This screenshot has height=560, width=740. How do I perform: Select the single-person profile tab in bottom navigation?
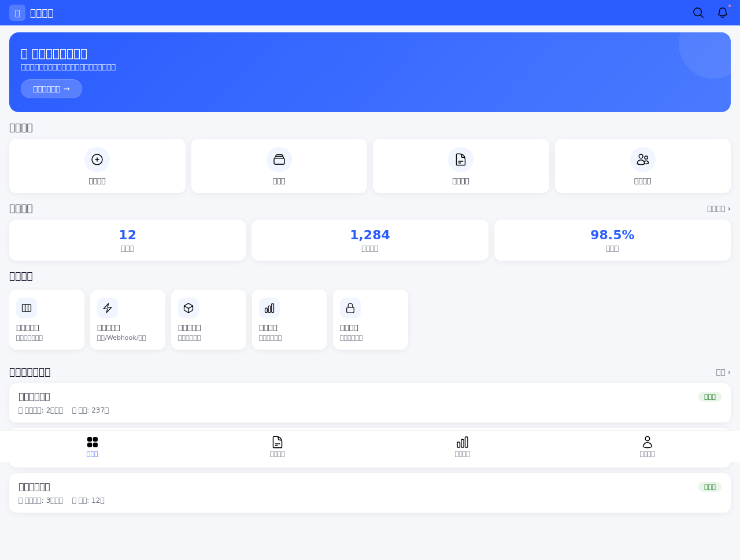point(647,446)
